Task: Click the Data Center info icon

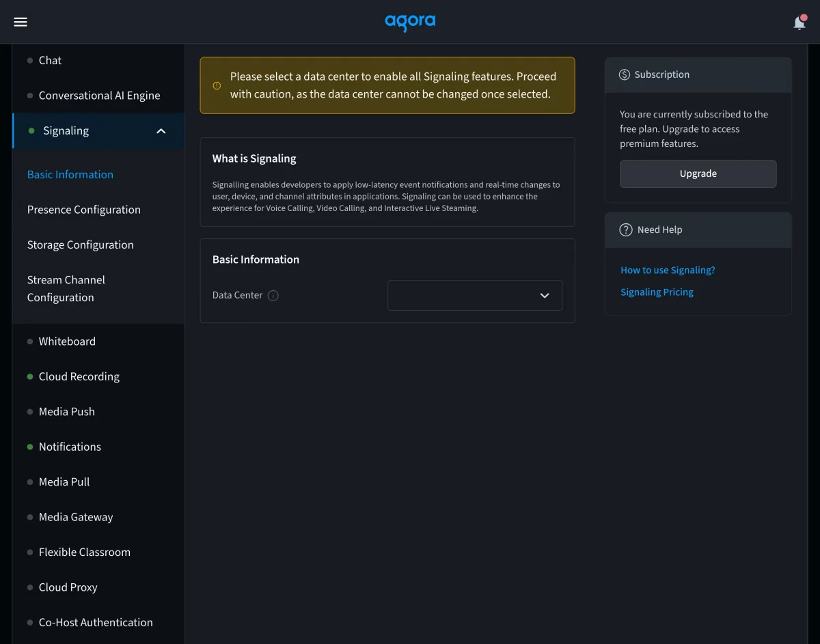Action: click(273, 296)
